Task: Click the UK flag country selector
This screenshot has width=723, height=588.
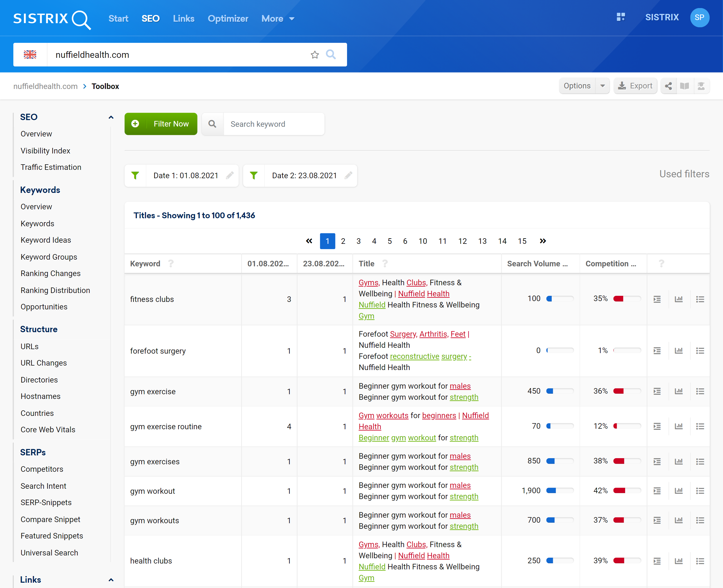Action: coord(30,54)
